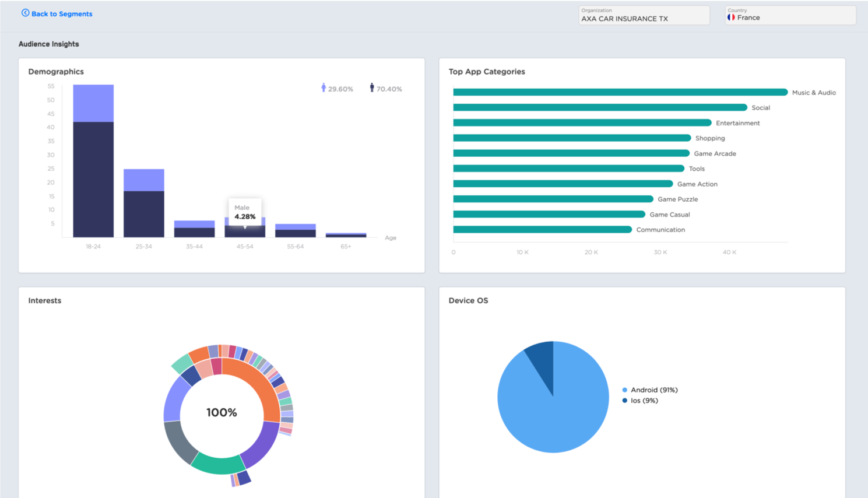Click the Android legend dot

[x=625, y=390]
